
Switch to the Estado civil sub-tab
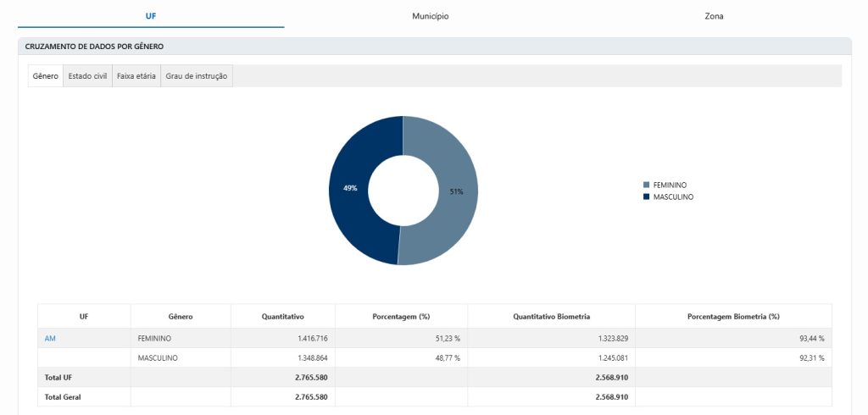[x=87, y=76]
